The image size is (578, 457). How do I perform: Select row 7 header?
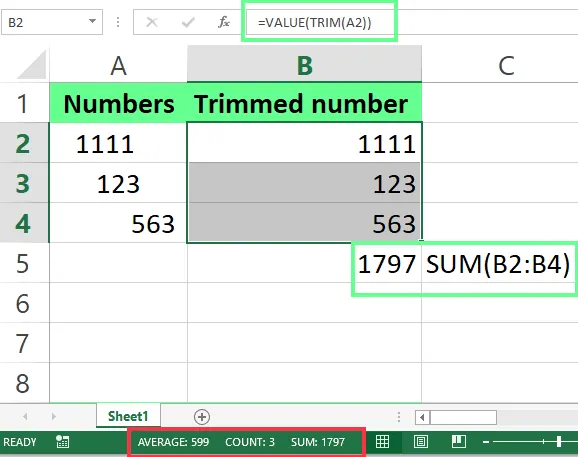[24, 343]
